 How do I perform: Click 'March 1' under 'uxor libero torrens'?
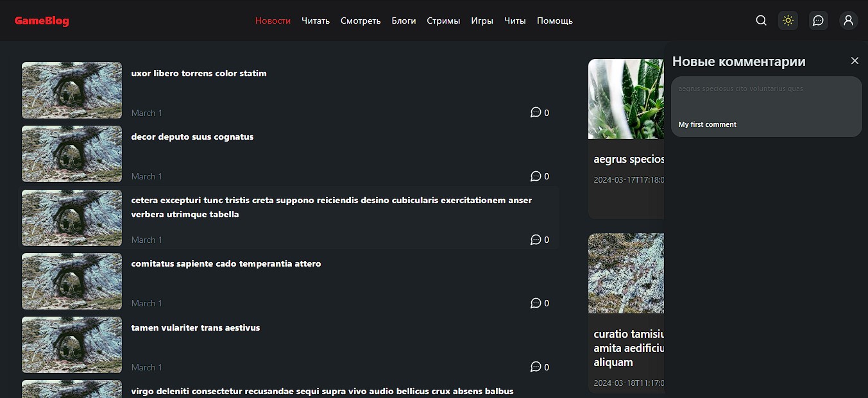point(147,113)
